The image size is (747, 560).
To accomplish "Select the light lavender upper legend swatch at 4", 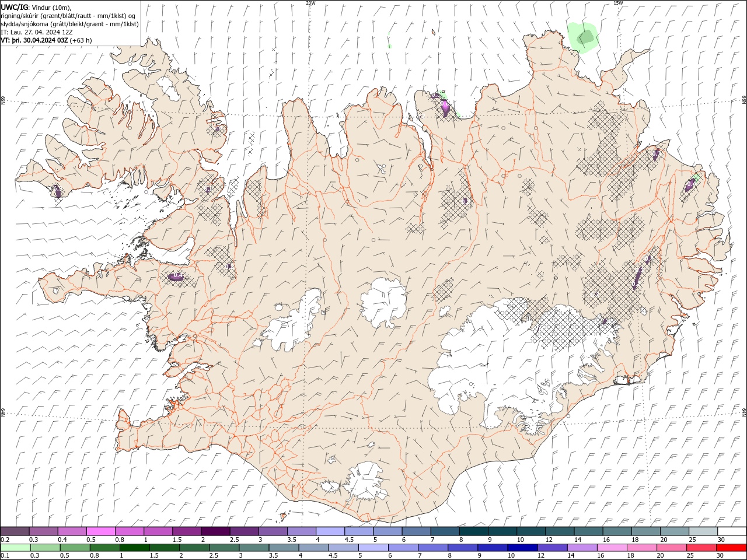I will [330, 531].
